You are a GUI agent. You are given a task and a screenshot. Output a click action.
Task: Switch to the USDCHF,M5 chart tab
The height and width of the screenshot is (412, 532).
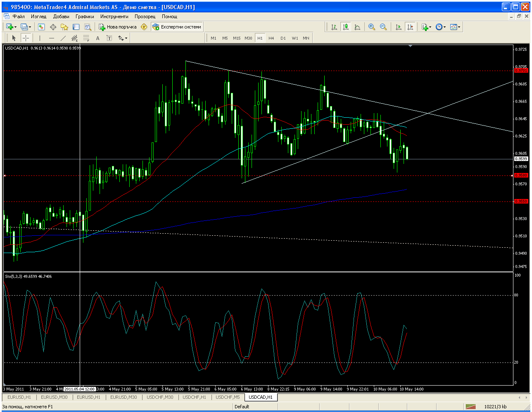228,397
